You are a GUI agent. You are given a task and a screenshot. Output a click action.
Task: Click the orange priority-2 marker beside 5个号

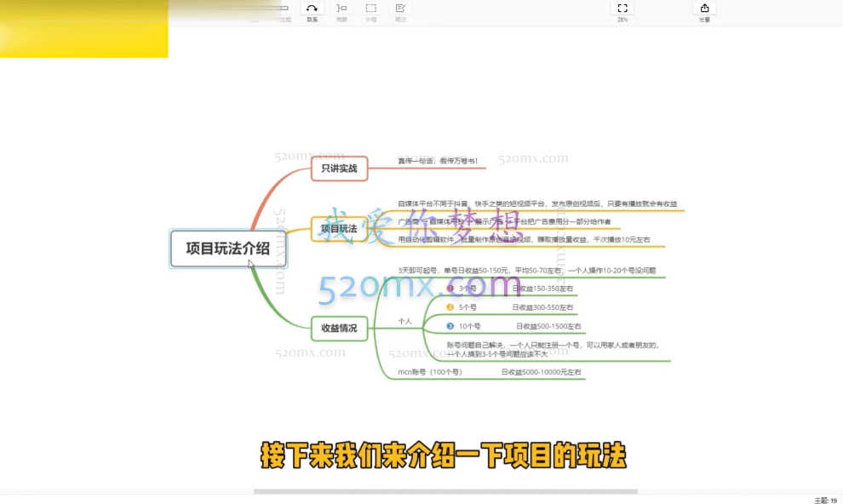coord(450,306)
